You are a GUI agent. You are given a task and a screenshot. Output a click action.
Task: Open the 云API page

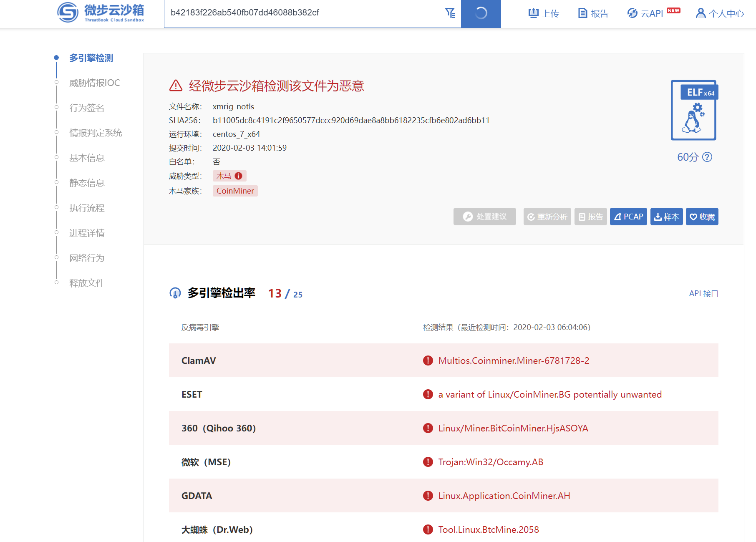[x=653, y=13]
